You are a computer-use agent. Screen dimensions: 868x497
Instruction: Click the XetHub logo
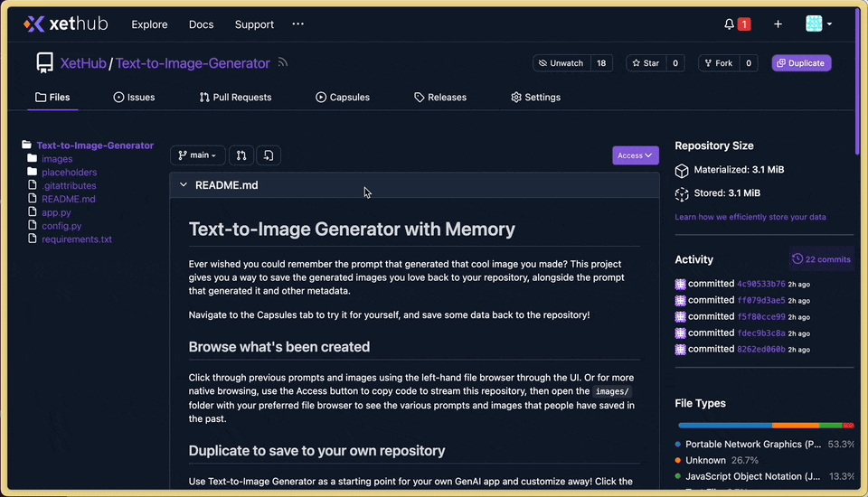tap(65, 23)
